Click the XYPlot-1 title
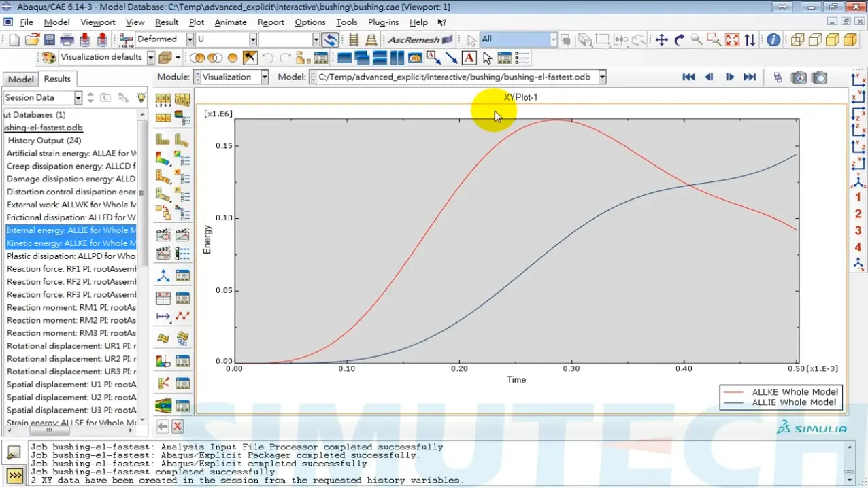 pos(520,97)
